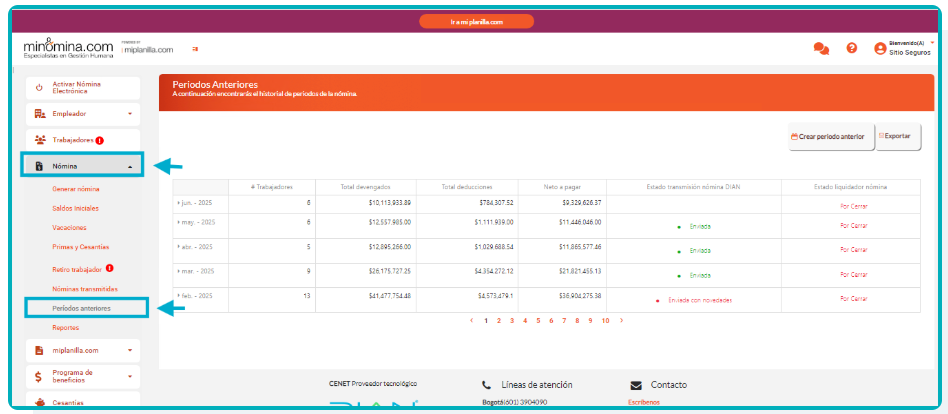Open the chat messages icon in header
The image size is (948, 414).
[x=821, y=48]
